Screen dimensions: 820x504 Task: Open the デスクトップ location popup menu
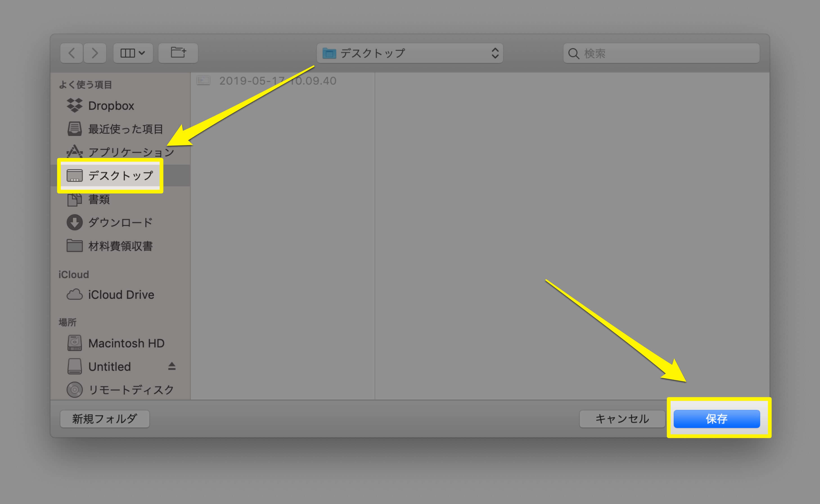tap(410, 53)
